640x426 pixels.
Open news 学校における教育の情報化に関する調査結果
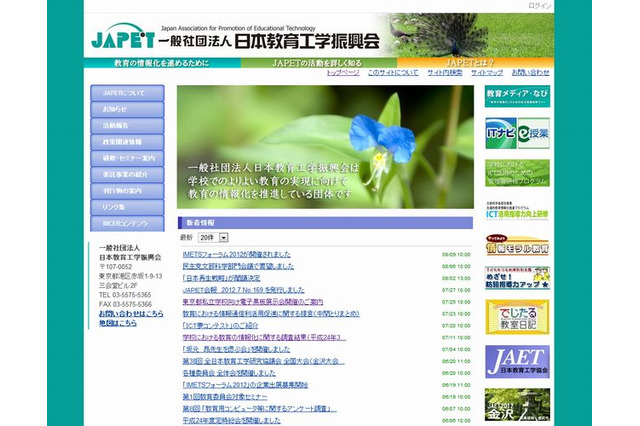(x=264, y=337)
